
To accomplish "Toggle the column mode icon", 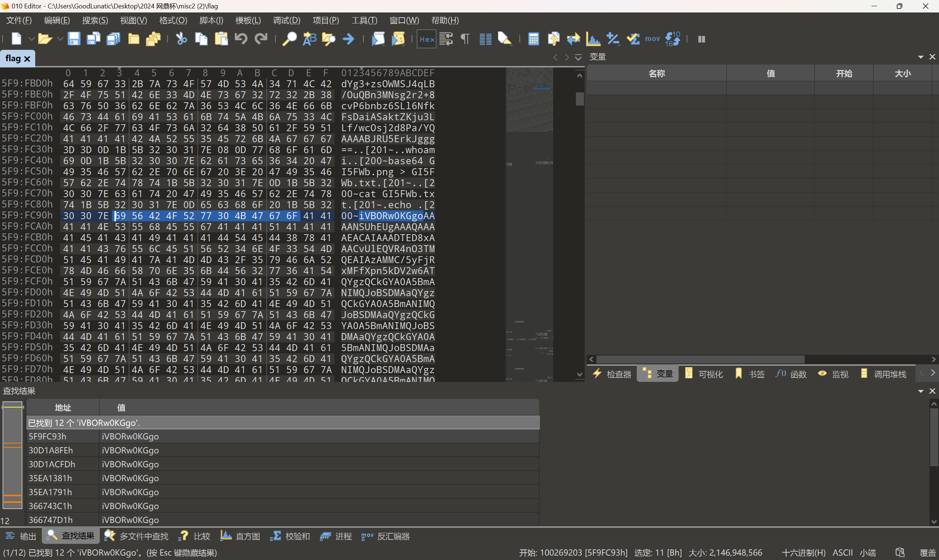I will tap(486, 39).
